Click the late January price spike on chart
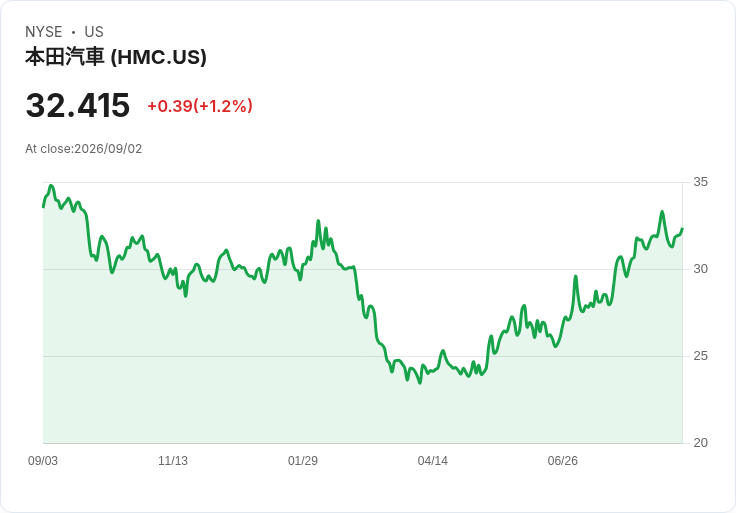This screenshot has width=736, height=513. (x=318, y=221)
